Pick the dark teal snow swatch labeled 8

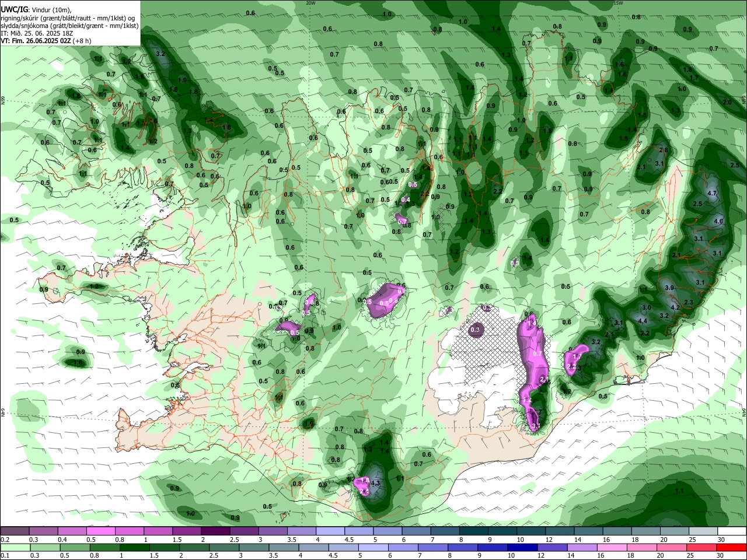(x=473, y=531)
